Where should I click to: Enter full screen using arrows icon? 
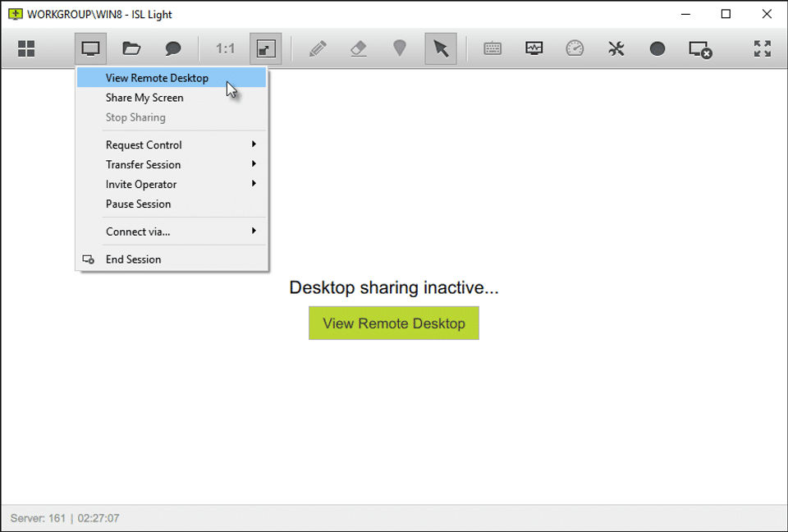click(763, 48)
